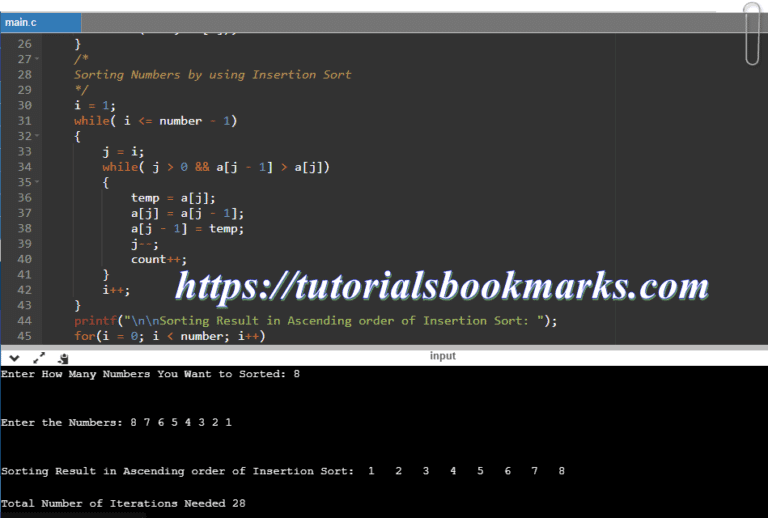
Task: Collapse the console panel with chevron icon
Action: (x=14, y=358)
